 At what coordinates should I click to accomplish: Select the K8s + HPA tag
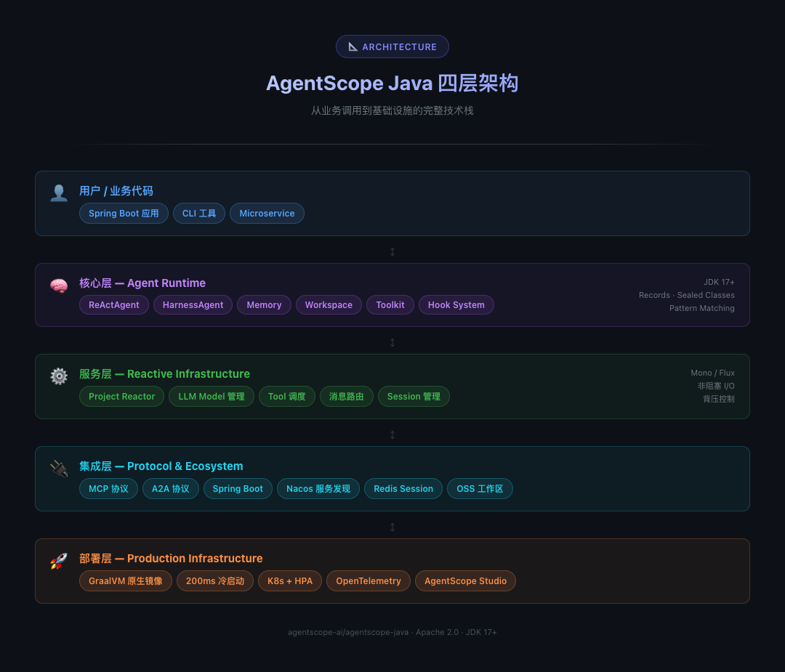(x=290, y=580)
